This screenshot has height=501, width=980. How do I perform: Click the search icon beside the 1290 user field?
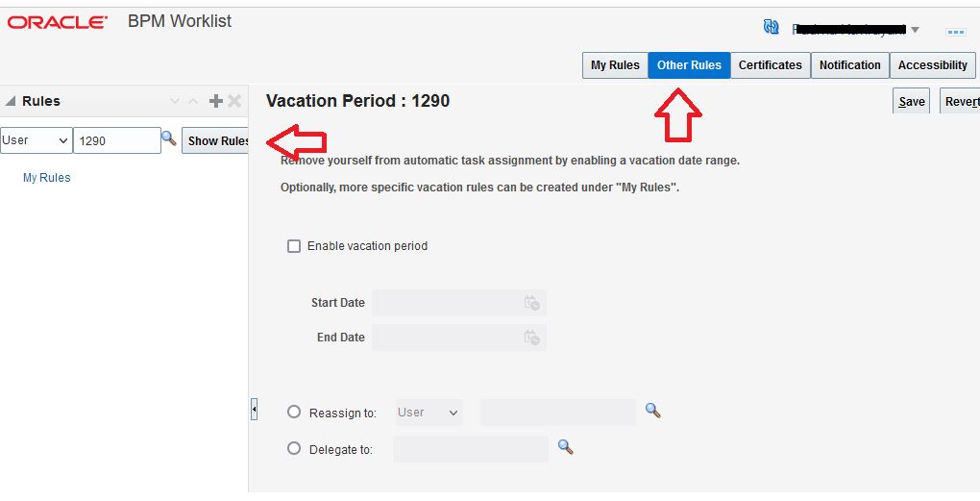(x=169, y=138)
